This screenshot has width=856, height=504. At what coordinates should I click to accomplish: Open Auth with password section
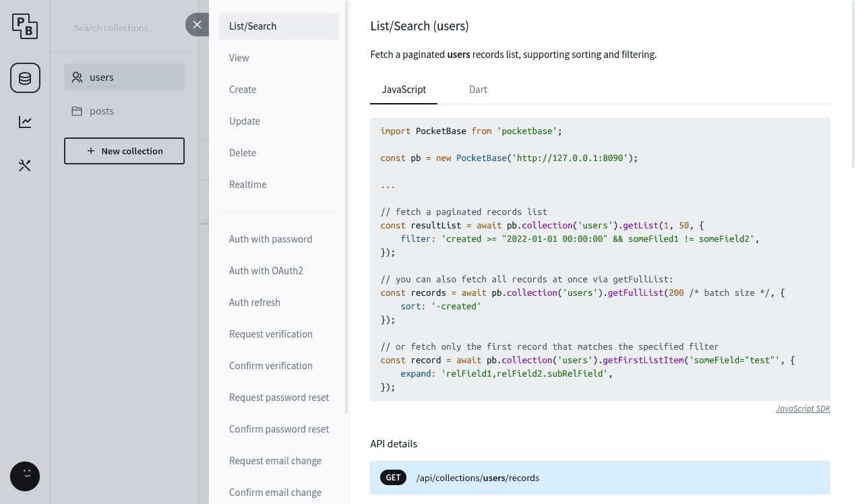coord(279,239)
